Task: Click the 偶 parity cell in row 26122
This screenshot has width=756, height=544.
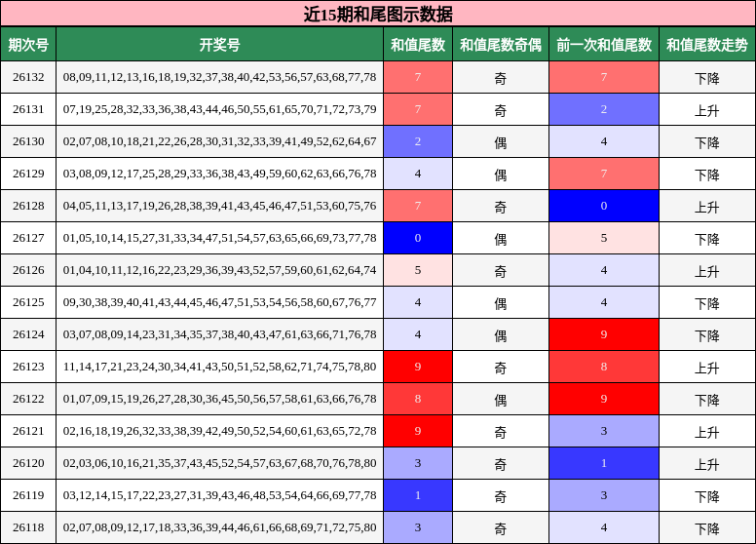Action: (x=501, y=399)
